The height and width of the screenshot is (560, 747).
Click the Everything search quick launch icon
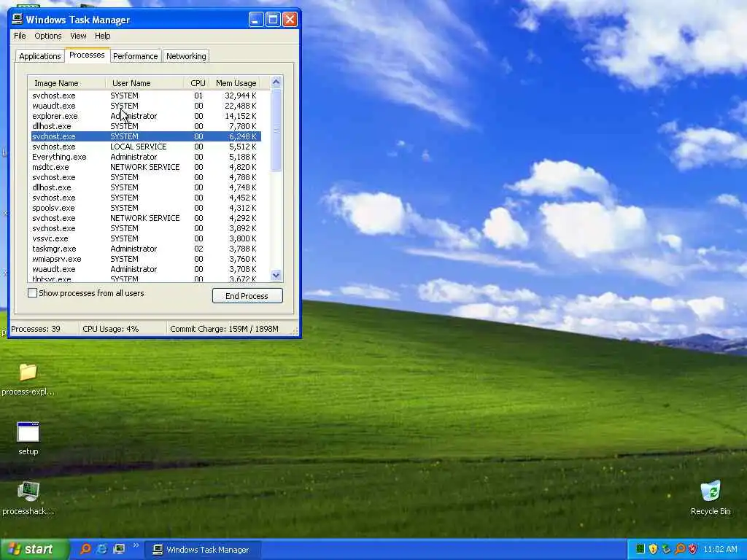pos(85,549)
